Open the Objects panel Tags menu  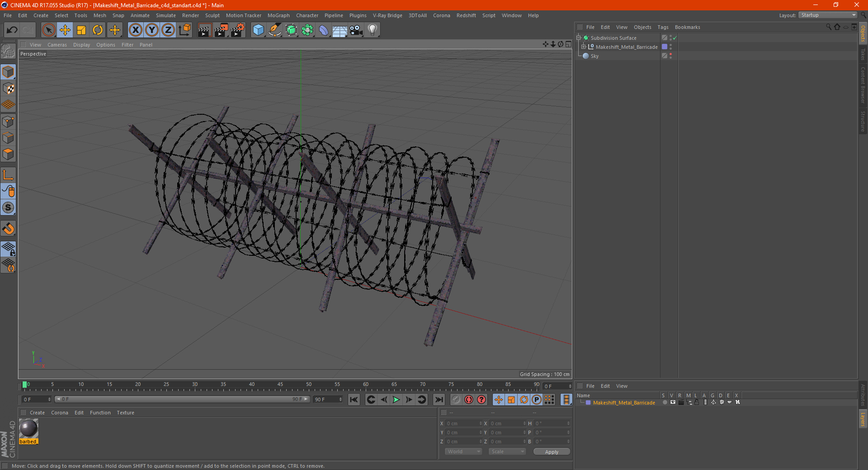tap(663, 27)
